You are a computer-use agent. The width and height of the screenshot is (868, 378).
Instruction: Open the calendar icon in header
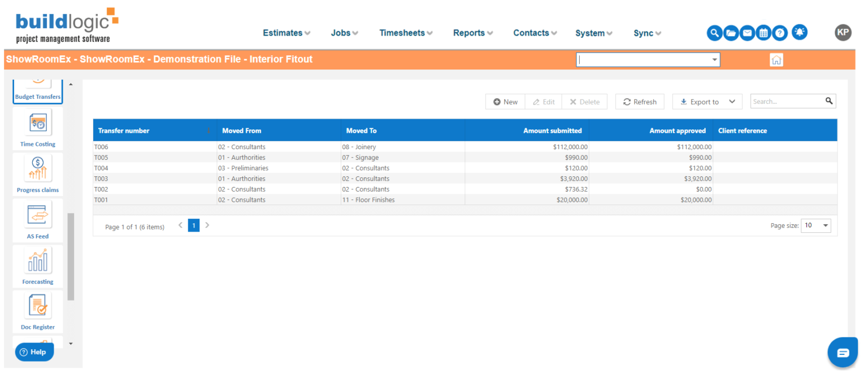(x=763, y=33)
